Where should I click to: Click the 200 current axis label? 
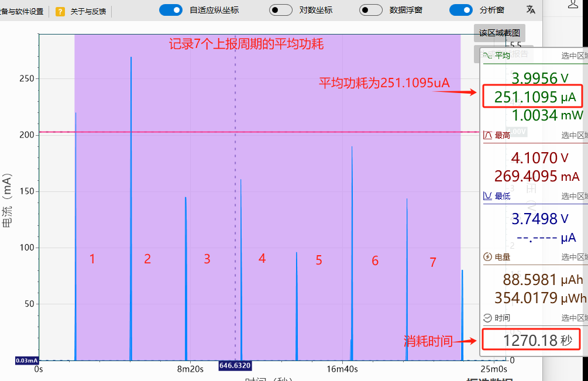tap(27, 135)
